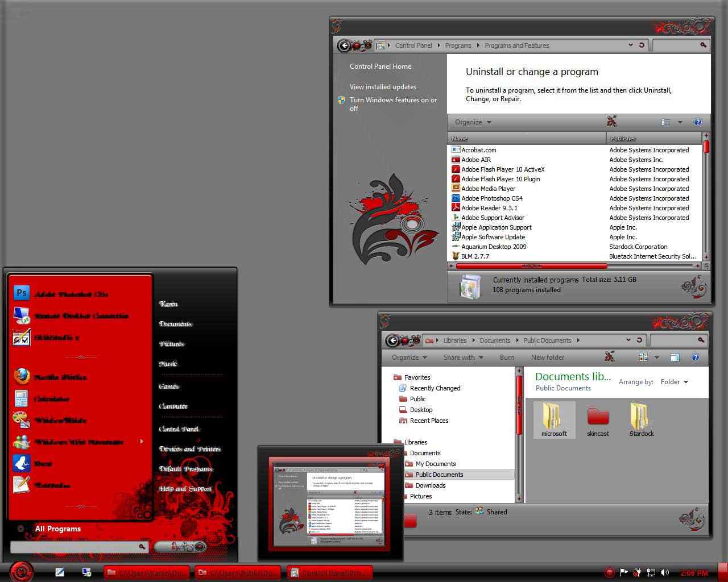
Task: Open help in the Public Documents window
Action: click(x=695, y=357)
